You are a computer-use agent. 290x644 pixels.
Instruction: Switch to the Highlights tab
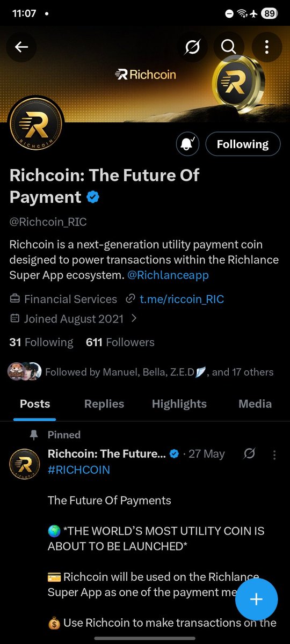coord(179,404)
